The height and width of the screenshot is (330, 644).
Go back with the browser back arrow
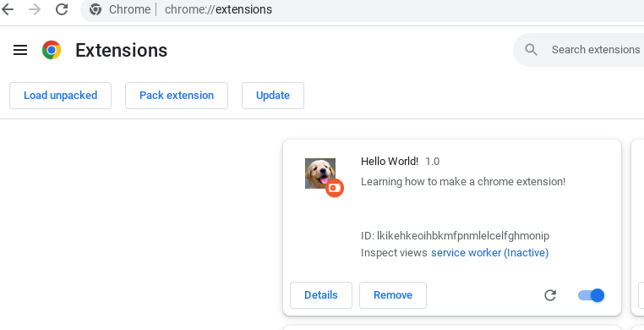(x=8, y=9)
